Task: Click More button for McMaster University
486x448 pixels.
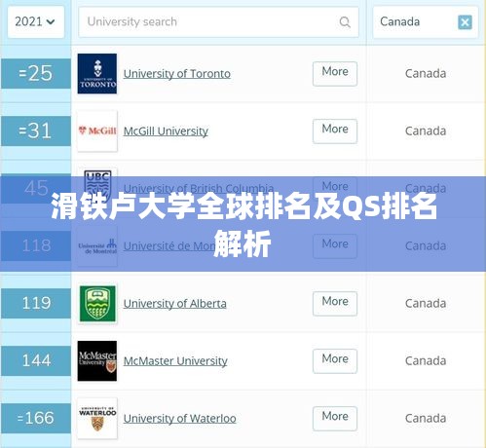Action: 335,361
